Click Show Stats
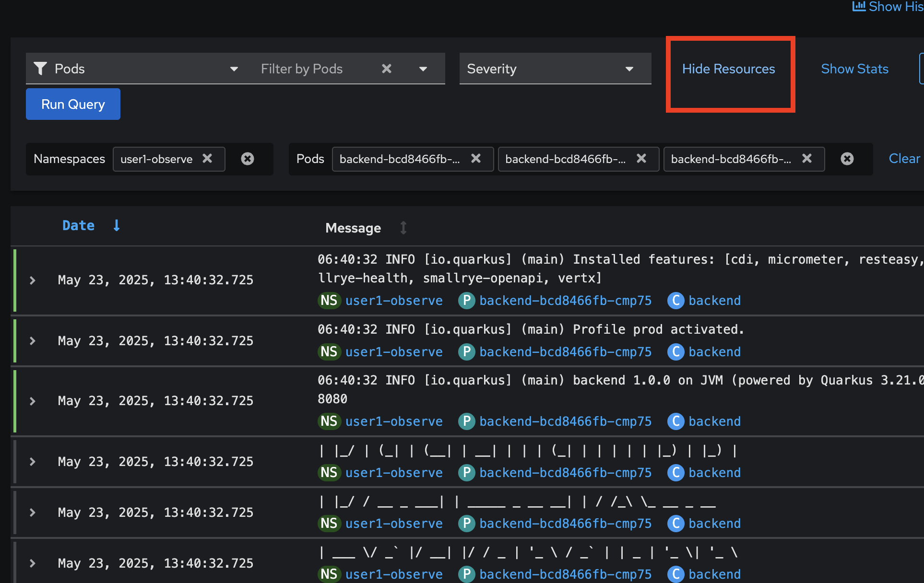This screenshot has height=583, width=924. (854, 69)
